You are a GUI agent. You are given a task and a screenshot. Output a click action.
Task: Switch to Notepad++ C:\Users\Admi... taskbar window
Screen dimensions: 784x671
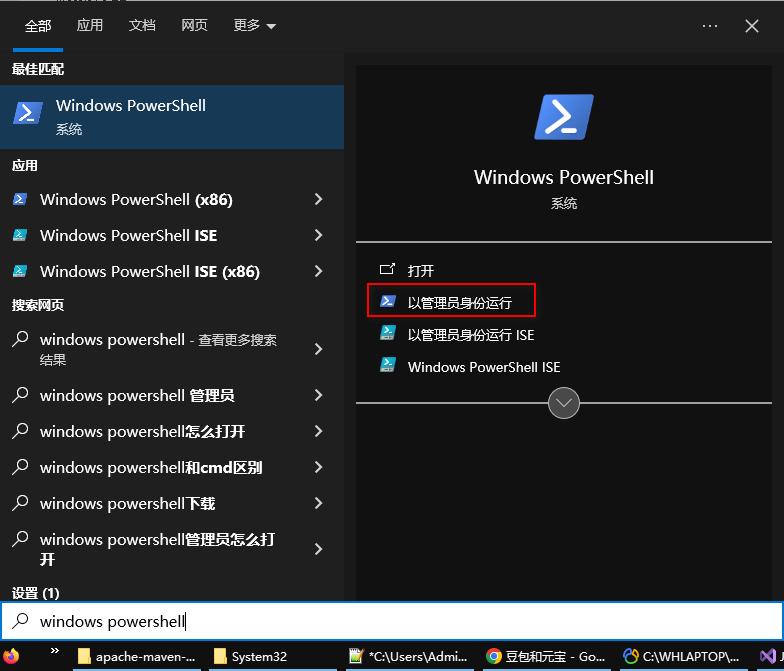tap(409, 656)
